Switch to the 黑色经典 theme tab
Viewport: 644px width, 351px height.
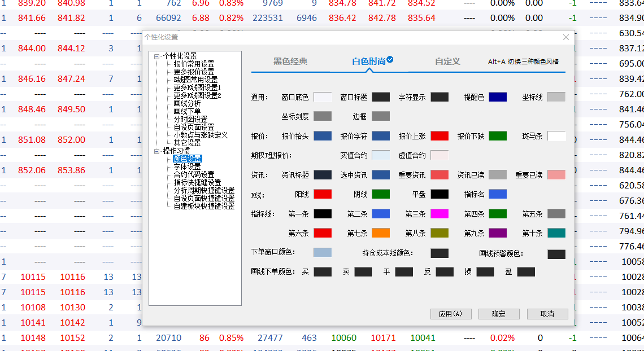click(x=290, y=62)
